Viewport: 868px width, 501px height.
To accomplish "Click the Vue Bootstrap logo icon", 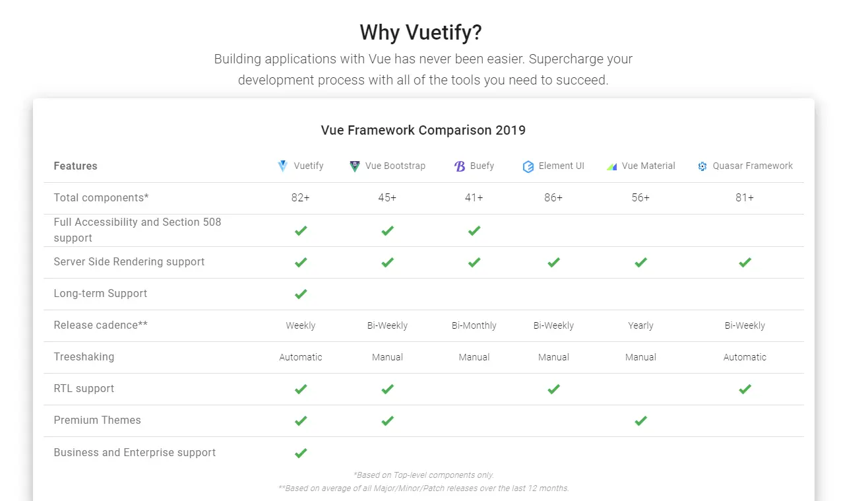I will [355, 166].
